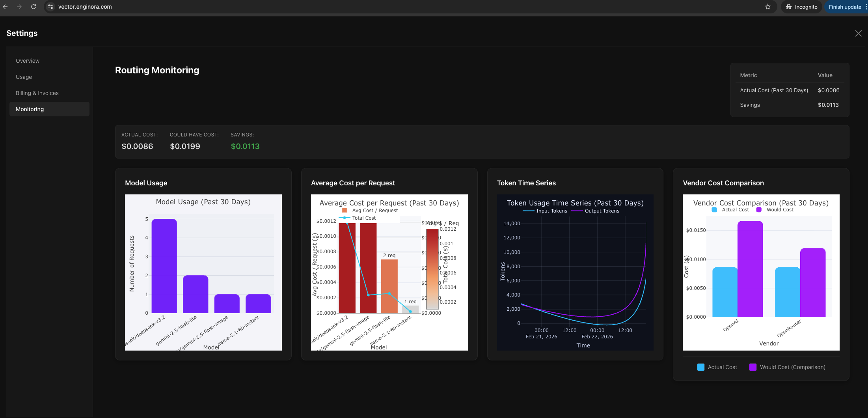Viewport: 868px width, 418px height.
Task: Hide Would Cost (Comparison) via bottom legend
Action: 787,367
